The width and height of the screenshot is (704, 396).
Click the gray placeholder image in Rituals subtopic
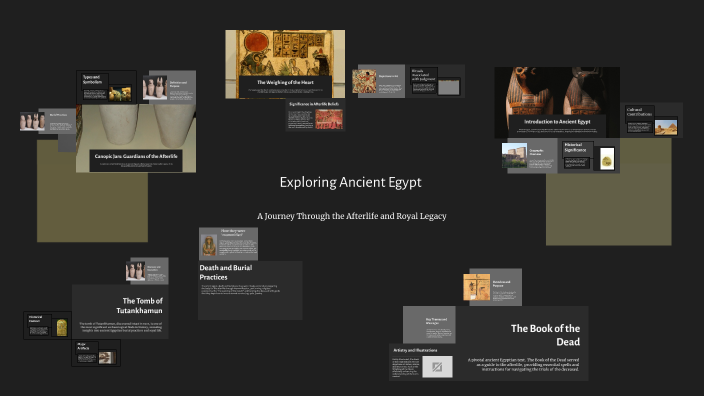449,87
